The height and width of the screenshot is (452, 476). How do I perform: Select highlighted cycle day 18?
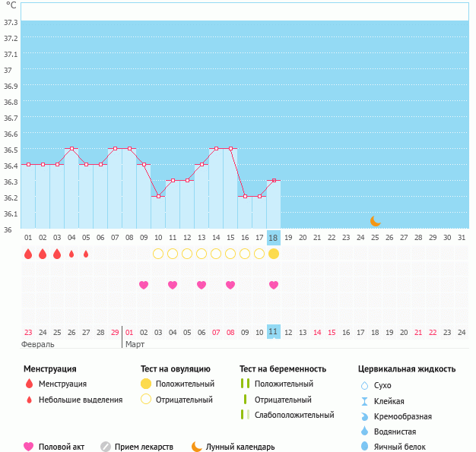274,238
